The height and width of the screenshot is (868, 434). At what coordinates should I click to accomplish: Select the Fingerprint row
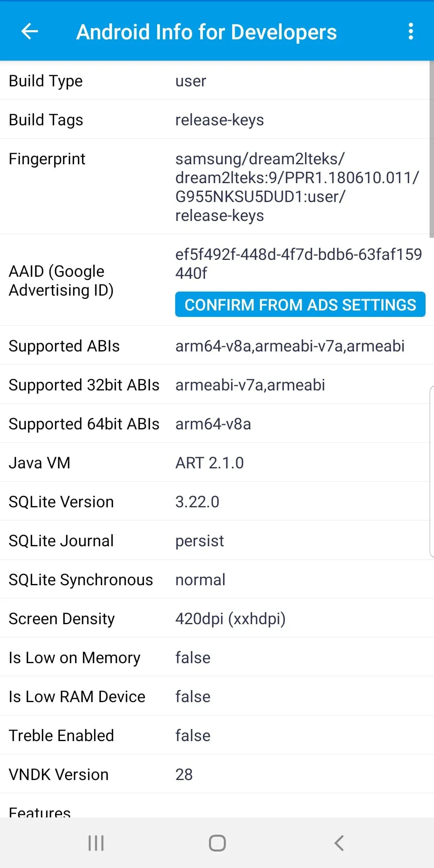coord(217,187)
